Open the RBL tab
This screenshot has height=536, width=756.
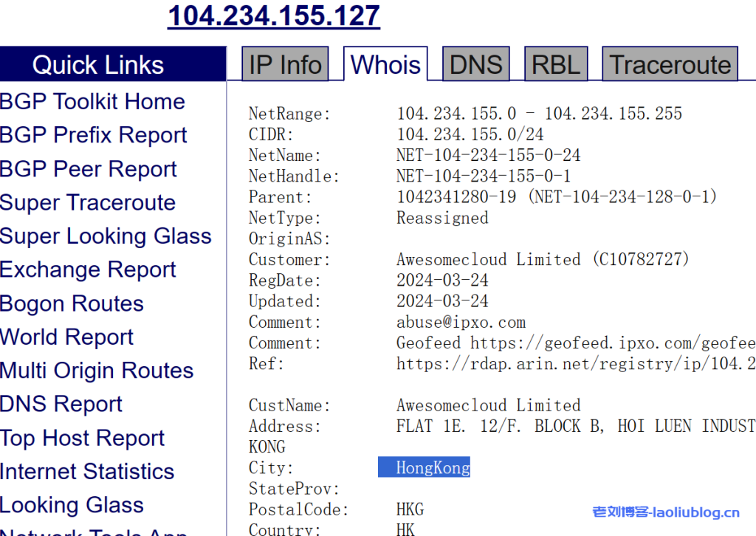pos(556,65)
